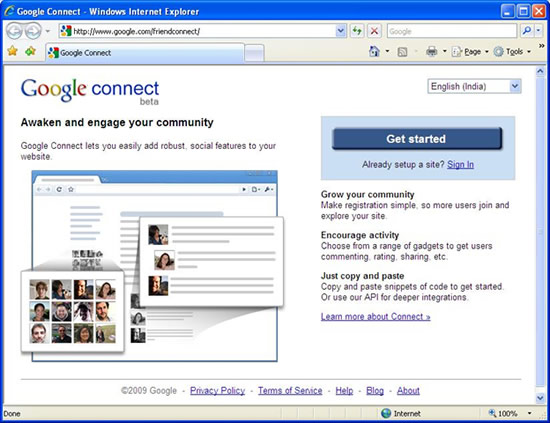Open the Terms of Service link

click(x=290, y=391)
